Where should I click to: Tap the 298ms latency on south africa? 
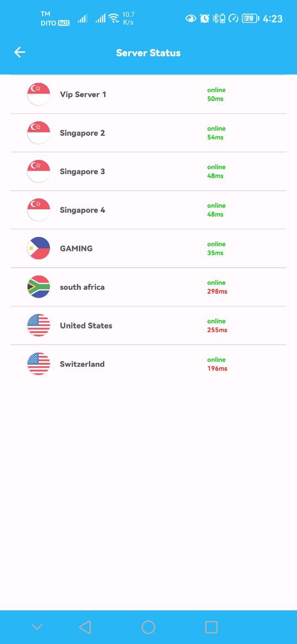coord(217,291)
